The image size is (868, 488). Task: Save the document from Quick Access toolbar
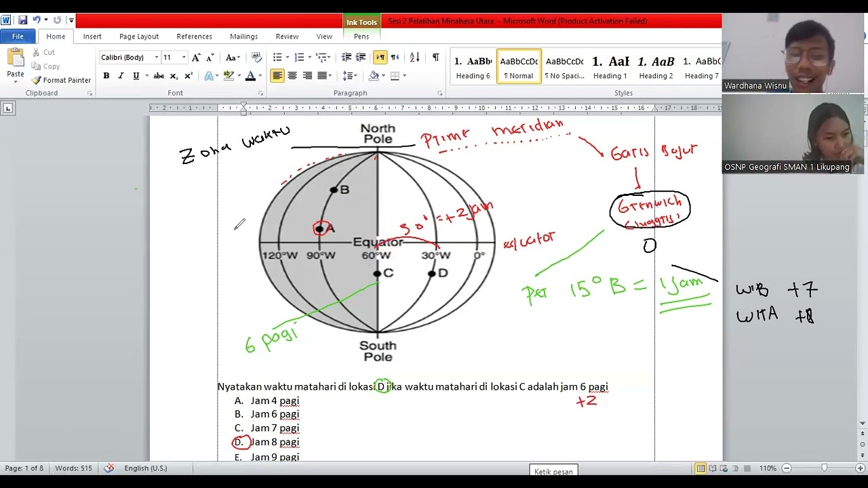point(22,20)
